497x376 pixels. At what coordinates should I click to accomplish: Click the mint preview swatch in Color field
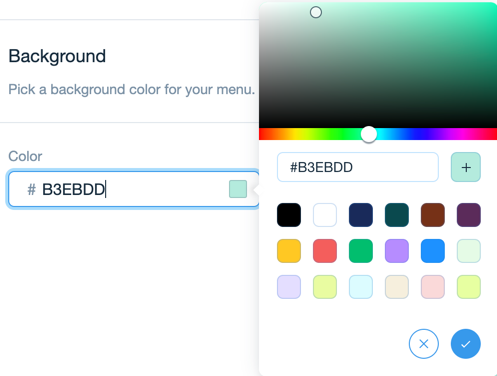pyautogui.click(x=238, y=189)
